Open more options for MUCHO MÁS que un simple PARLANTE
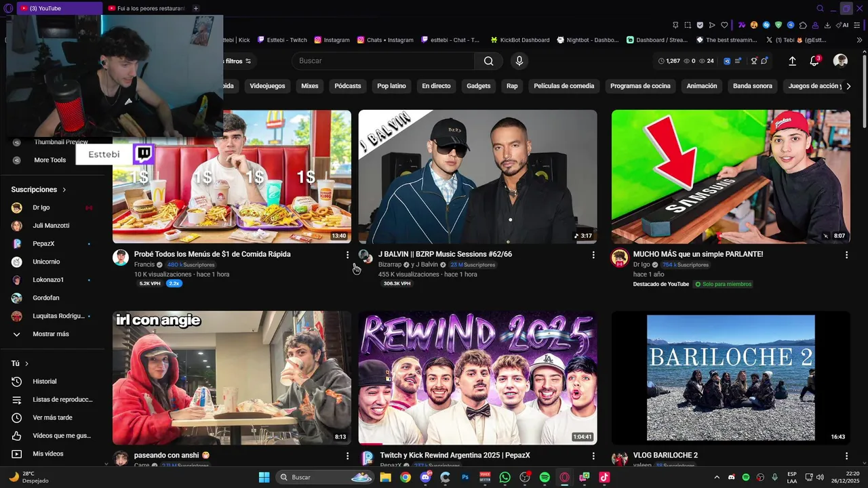 [846, 255]
